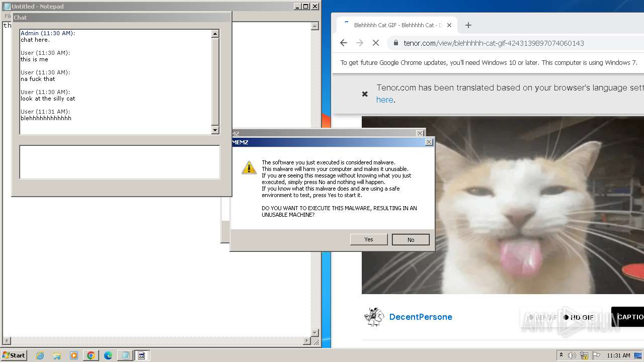The image size is (644, 362).
Task: Click Notepad's vertical scroll up arrow
Action: click(315, 26)
